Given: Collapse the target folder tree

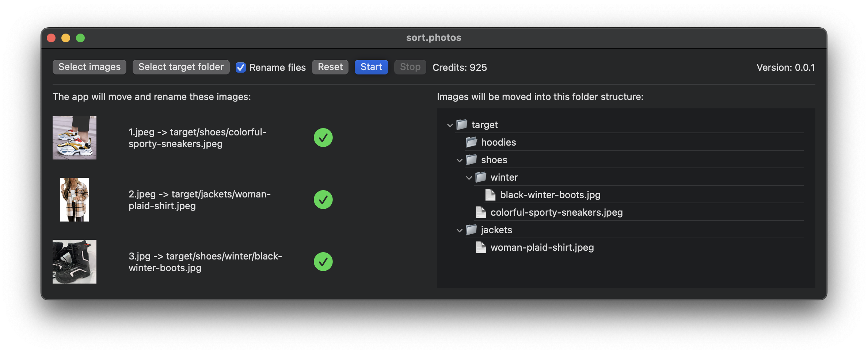Looking at the screenshot, I should [x=450, y=125].
